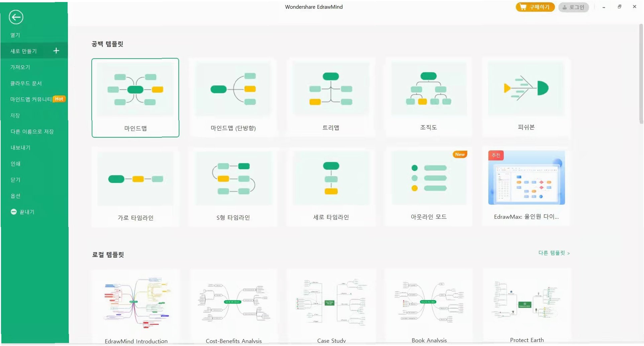This screenshot has width=644, height=346.
Task: Click the 아웃라인 모드 label text
Action: (x=429, y=217)
